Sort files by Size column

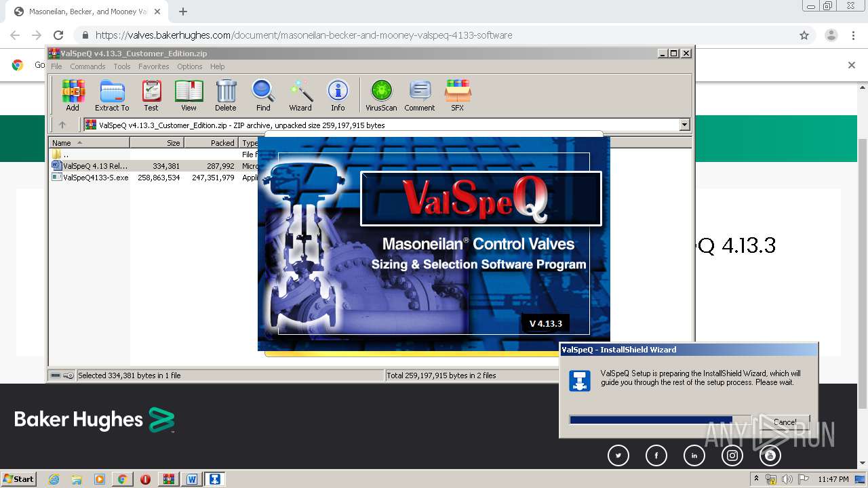(157, 142)
